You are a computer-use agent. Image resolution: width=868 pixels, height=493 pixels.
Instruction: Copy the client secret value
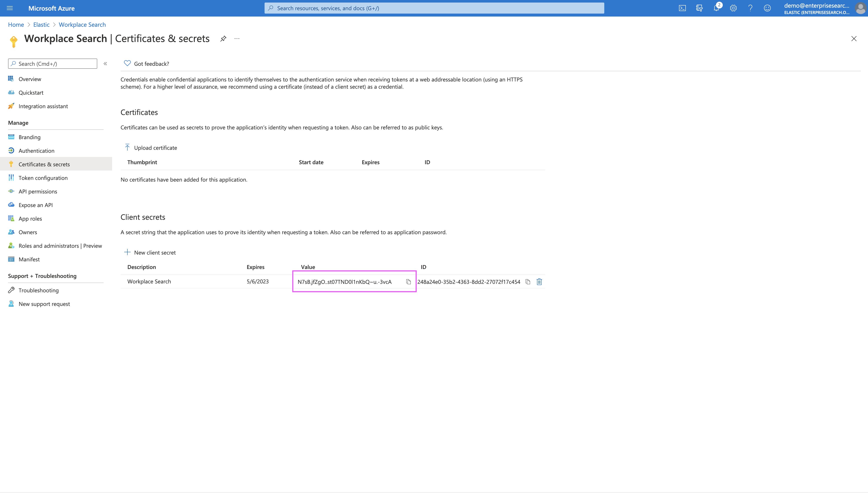click(408, 282)
